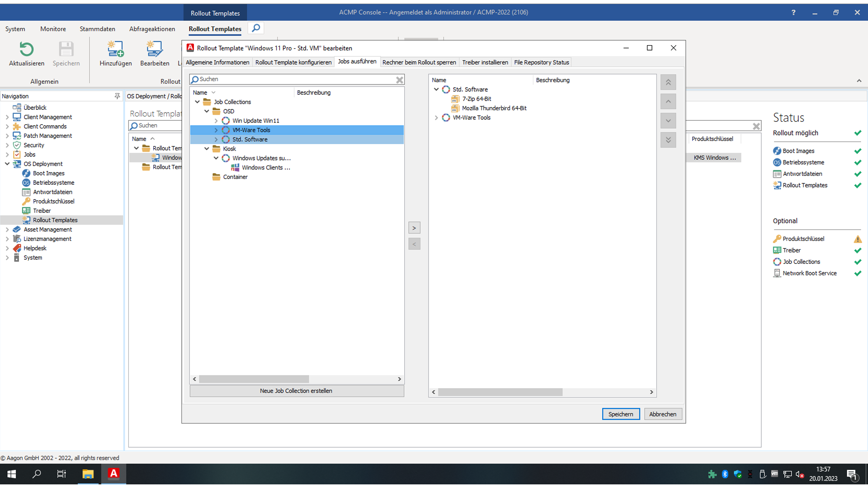868x488 pixels.
Task: Open the Stammdaten menu
Action: tap(97, 29)
